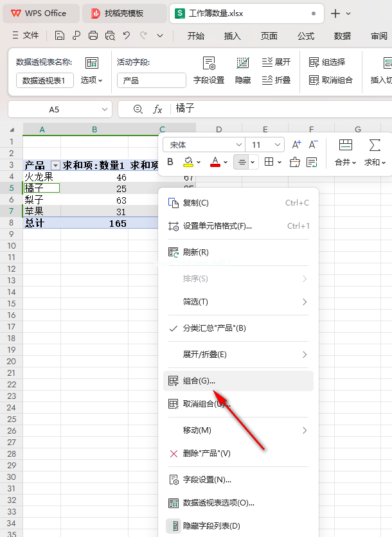Click borders icon in mini toolbar
Viewport: 392px width, 537px height.
click(x=269, y=162)
